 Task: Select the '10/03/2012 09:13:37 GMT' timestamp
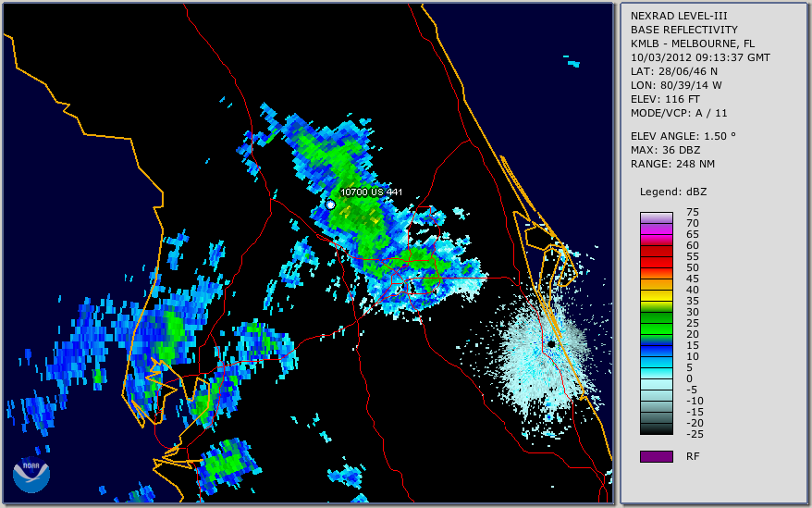[700, 57]
